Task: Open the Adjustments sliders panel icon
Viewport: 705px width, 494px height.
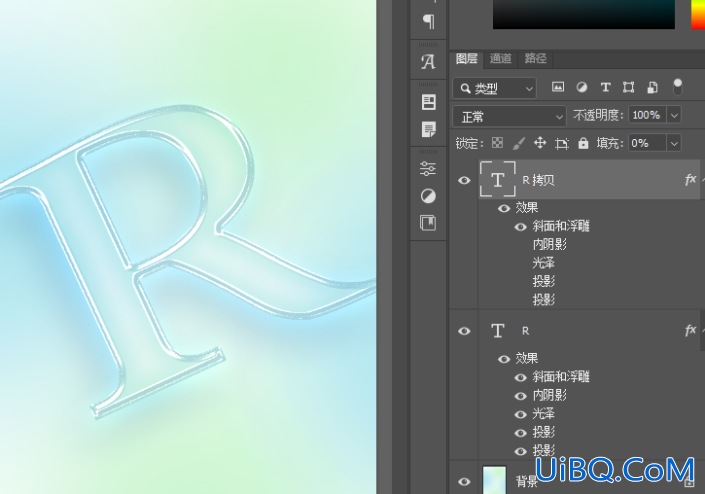Action: (x=428, y=169)
